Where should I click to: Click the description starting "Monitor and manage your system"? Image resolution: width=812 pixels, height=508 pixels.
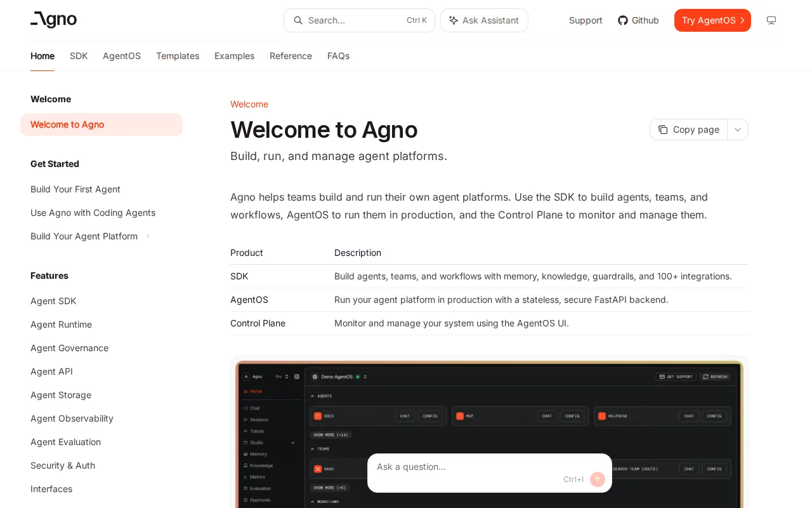(452, 323)
